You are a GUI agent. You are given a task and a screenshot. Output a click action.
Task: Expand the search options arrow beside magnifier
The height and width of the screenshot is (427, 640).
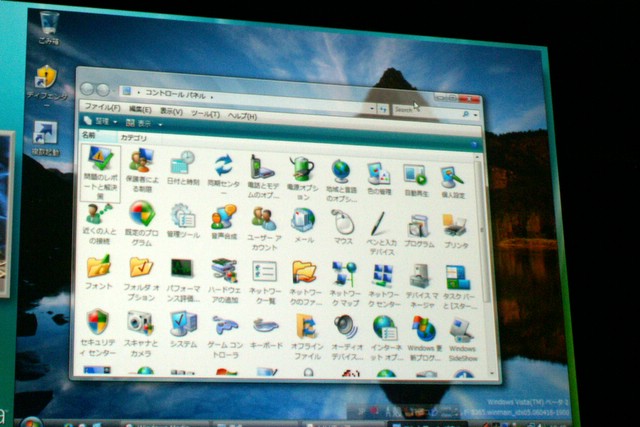(x=475, y=115)
